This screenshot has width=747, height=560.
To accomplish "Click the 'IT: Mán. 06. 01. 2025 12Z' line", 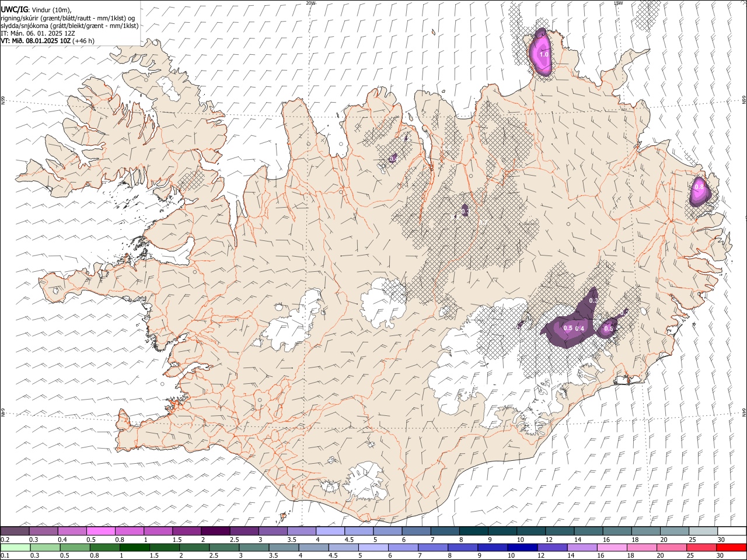I will [x=37, y=33].
